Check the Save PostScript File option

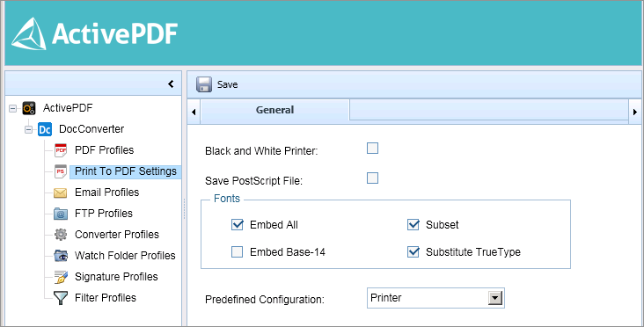click(372, 178)
